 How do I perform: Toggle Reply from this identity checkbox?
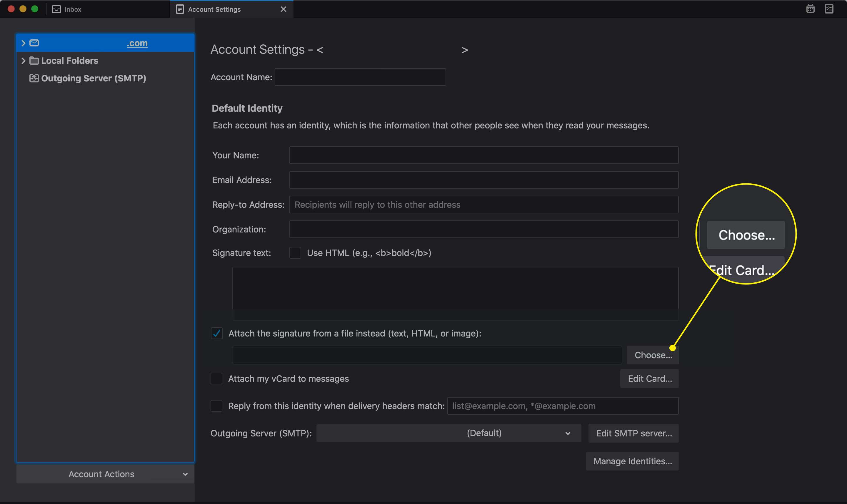click(216, 406)
